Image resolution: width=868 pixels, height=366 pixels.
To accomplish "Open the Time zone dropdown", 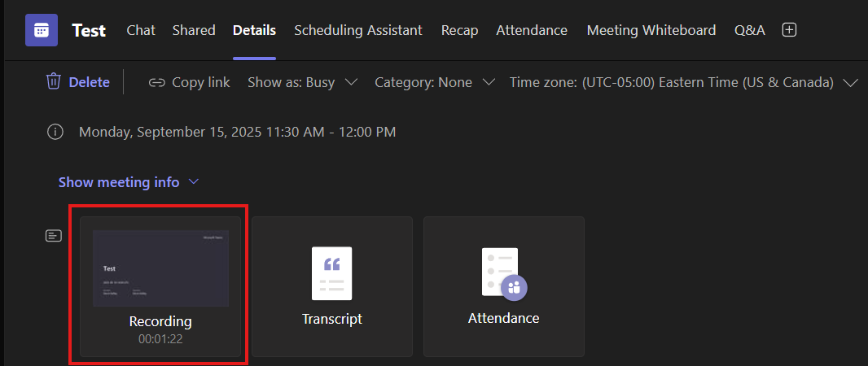I will [x=683, y=82].
